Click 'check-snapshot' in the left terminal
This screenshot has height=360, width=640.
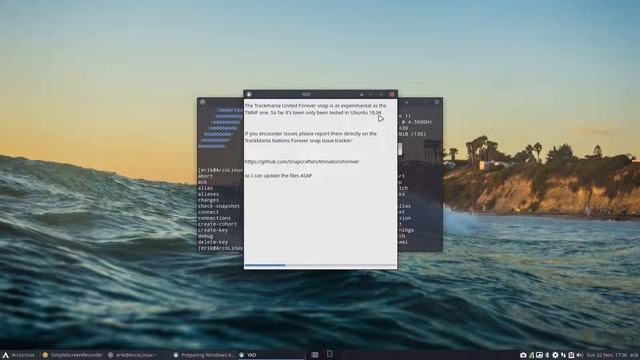[x=219, y=206]
